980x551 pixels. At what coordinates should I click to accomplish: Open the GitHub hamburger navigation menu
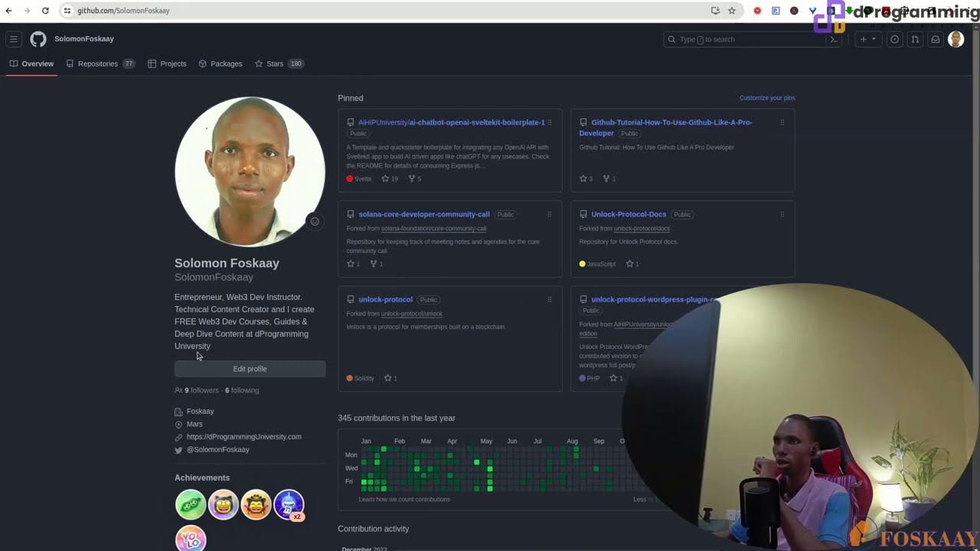(14, 39)
